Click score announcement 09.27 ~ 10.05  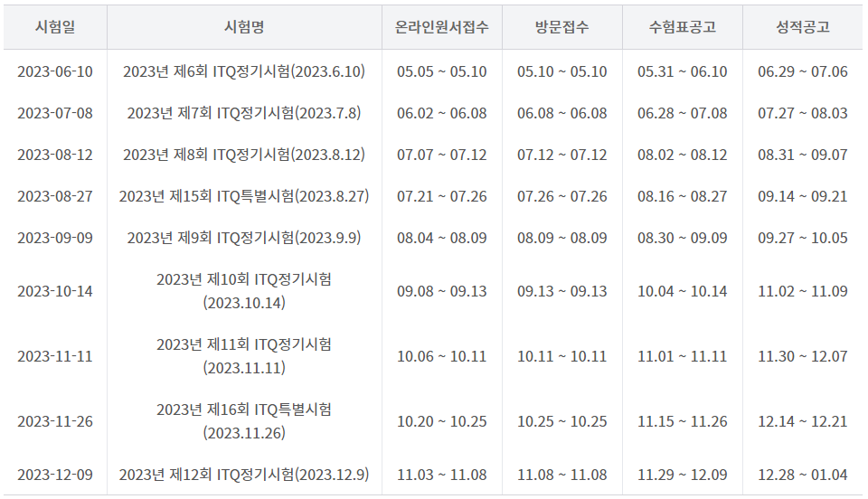(x=803, y=238)
